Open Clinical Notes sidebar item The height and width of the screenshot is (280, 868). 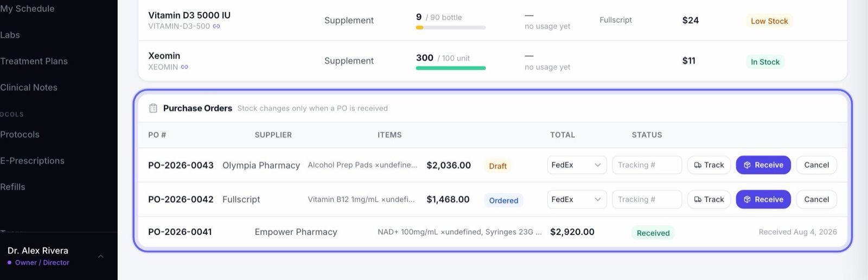pyautogui.click(x=29, y=87)
